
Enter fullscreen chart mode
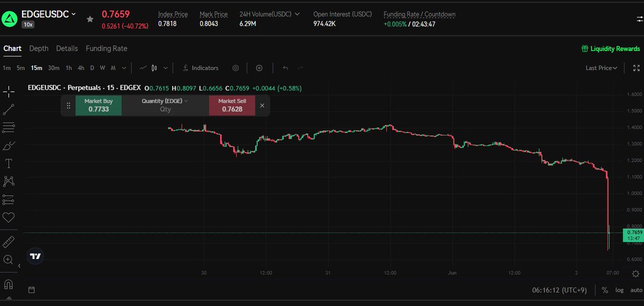[636, 68]
